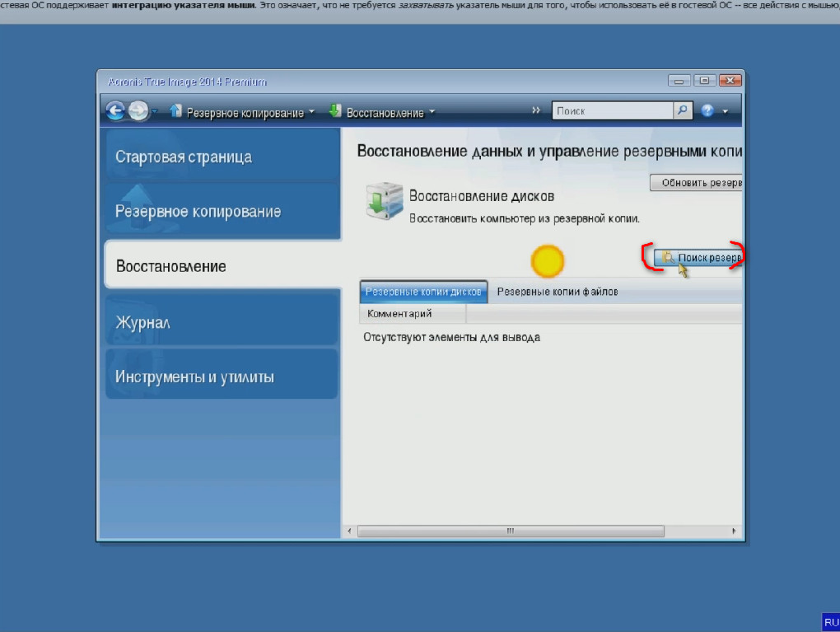Open the Восстановление toolbar dropdown
The height and width of the screenshot is (632, 840).
coord(382,112)
